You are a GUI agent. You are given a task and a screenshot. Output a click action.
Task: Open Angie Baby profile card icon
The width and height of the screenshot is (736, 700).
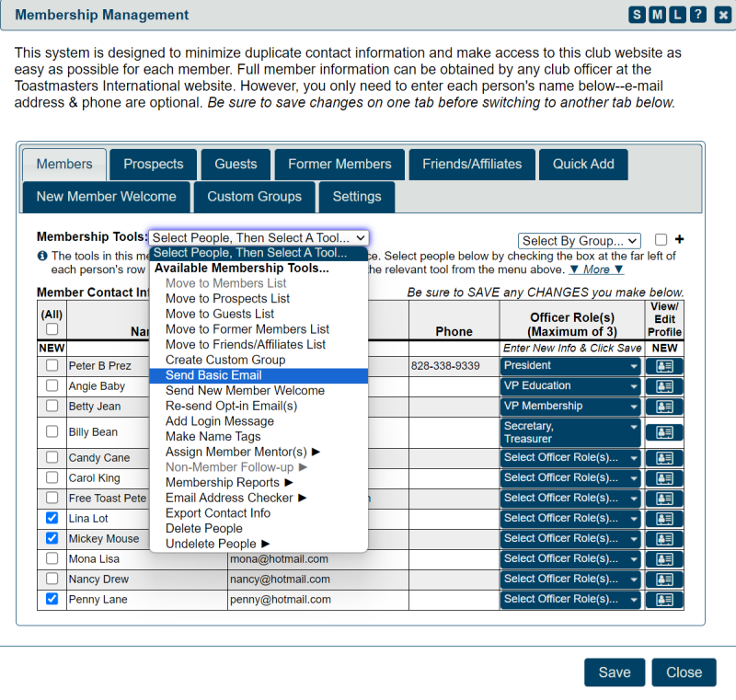[x=664, y=386]
